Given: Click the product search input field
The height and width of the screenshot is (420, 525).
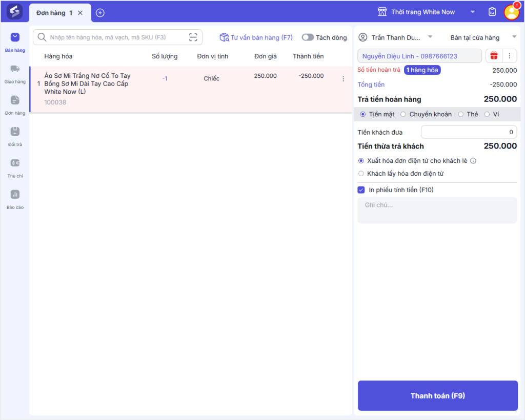Looking at the screenshot, I should point(117,37).
